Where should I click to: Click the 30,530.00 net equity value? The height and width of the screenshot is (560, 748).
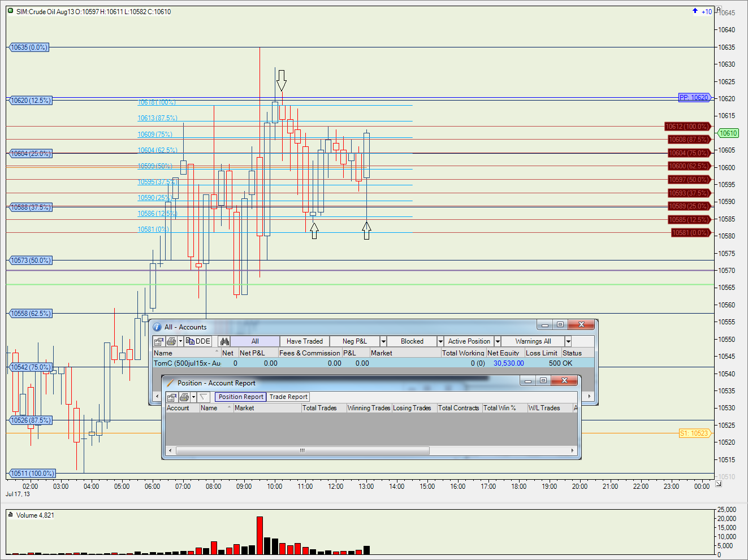pos(508,363)
